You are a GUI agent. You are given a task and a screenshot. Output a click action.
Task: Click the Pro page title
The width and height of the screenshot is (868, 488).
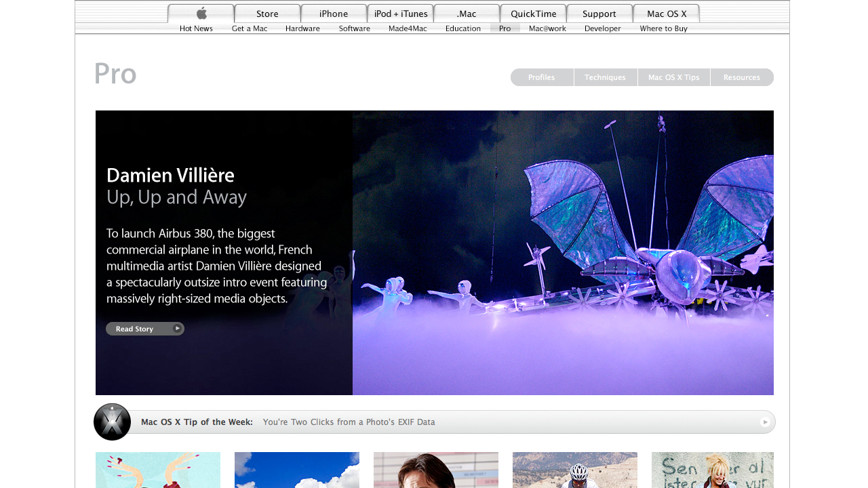[115, 74]
